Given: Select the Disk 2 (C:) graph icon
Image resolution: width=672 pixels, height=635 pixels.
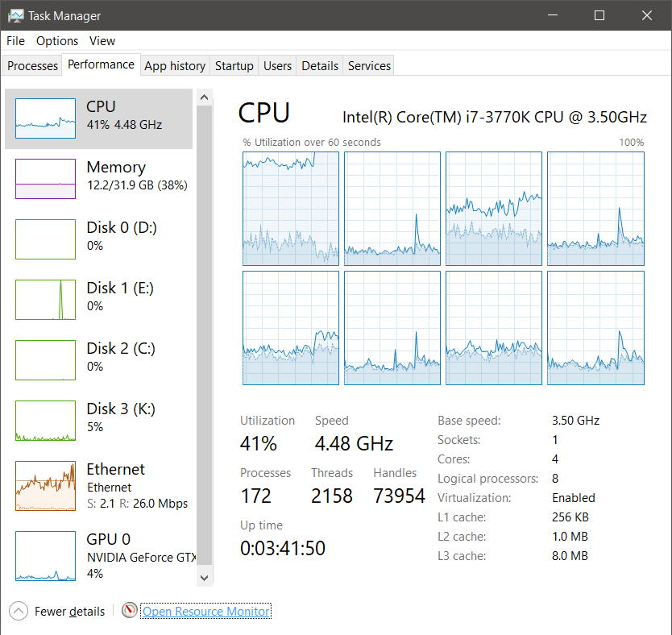Looking at the screenshot, I should coord(45,360).
